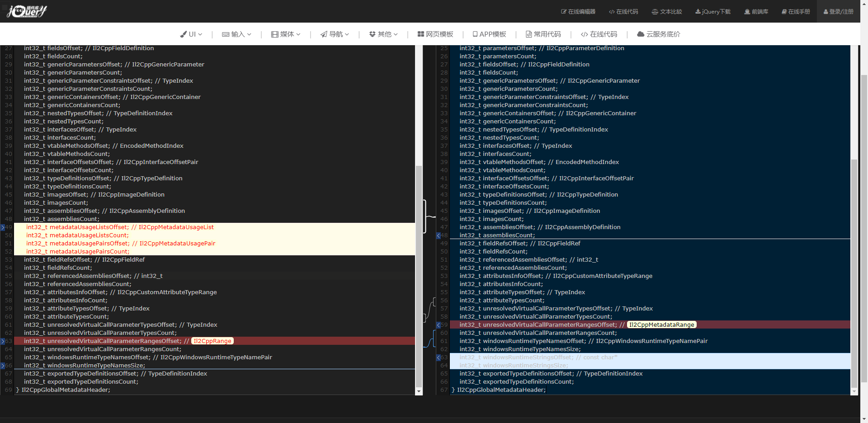Image resolution: width=868 pixels, height=423 pixels.
Task: Click merge arrow at right line 48
Action: tap(439, 235)
